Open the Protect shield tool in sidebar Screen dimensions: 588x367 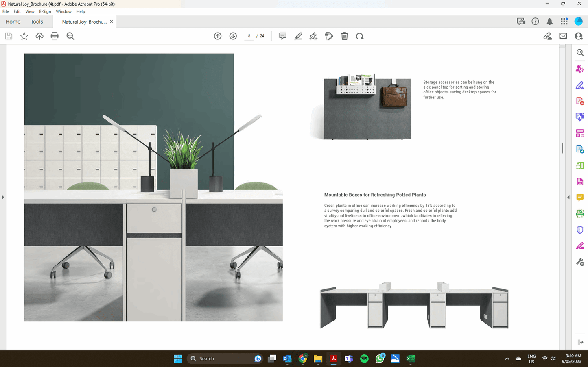[x=580, y=230]
